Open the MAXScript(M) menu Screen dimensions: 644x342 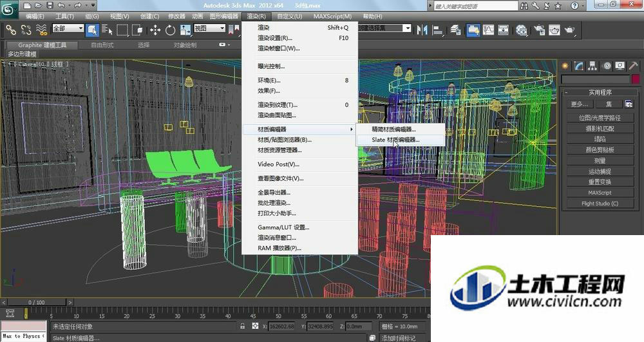333,16
